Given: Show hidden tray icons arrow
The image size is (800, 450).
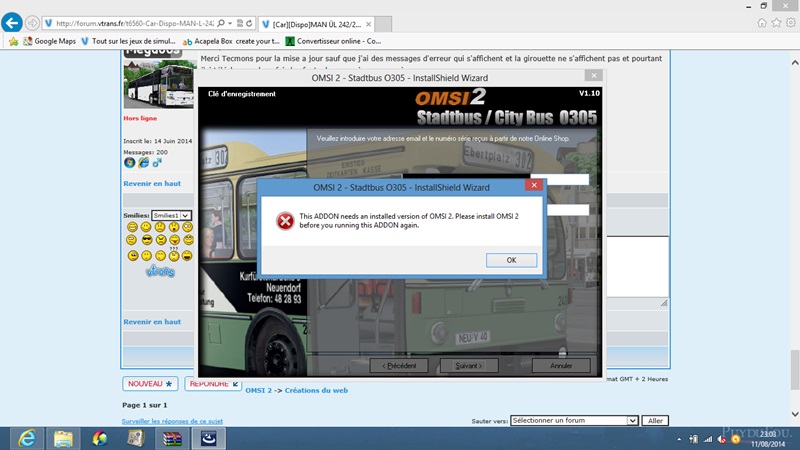Looking at the screenshot, I should [x=679, y=439].
